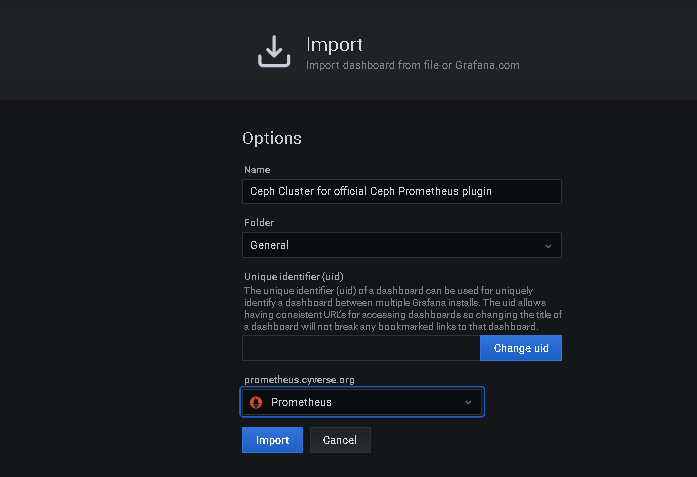Image resolution: width=697 pixels, height=477 pixels.
Task: Click the Import download icon in header
Action: (x=274, y=52)
